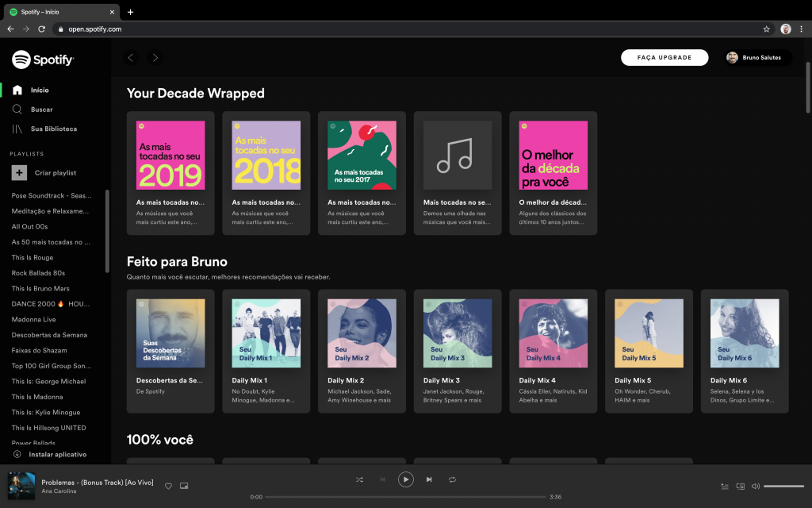Image resolution: width=812 pixels, height=508 pixels.
Task: Click the FAÇA UPGRADE button
Action: pyautogui.click(x=665, y=57)
